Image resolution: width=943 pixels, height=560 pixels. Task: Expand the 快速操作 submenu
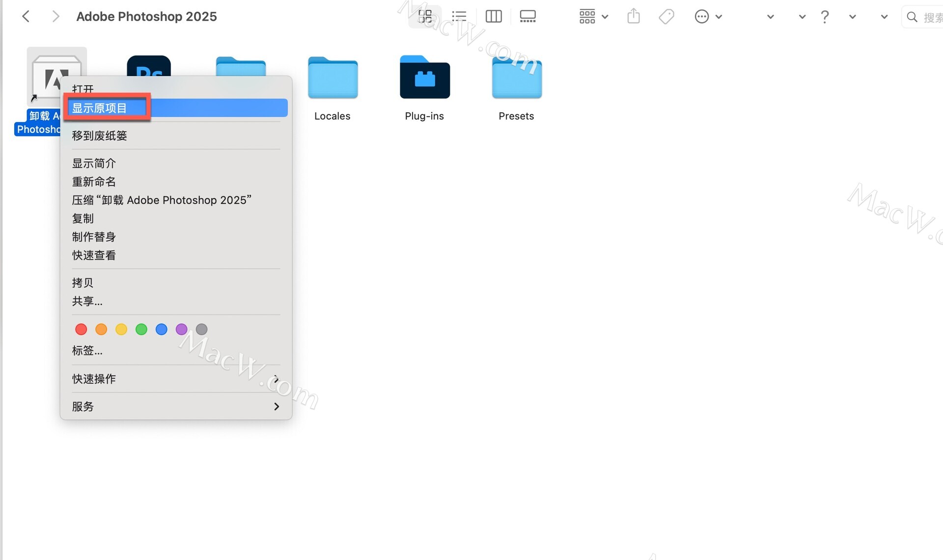pyautogui.click(x=176, y=379)
